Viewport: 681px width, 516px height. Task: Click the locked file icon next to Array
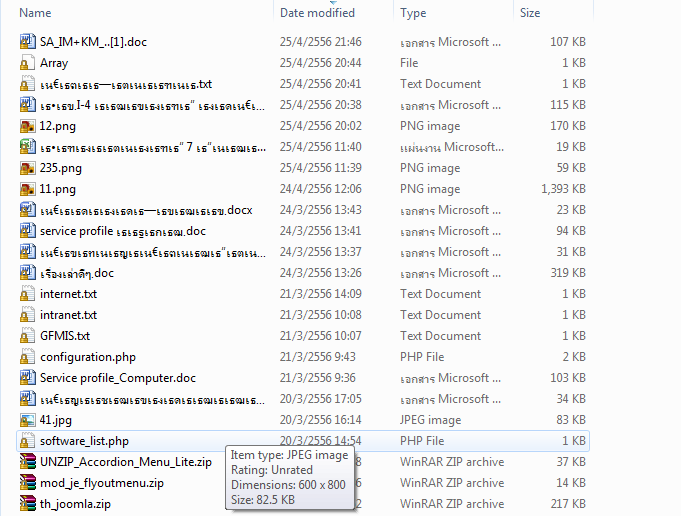tap(27, 63)
